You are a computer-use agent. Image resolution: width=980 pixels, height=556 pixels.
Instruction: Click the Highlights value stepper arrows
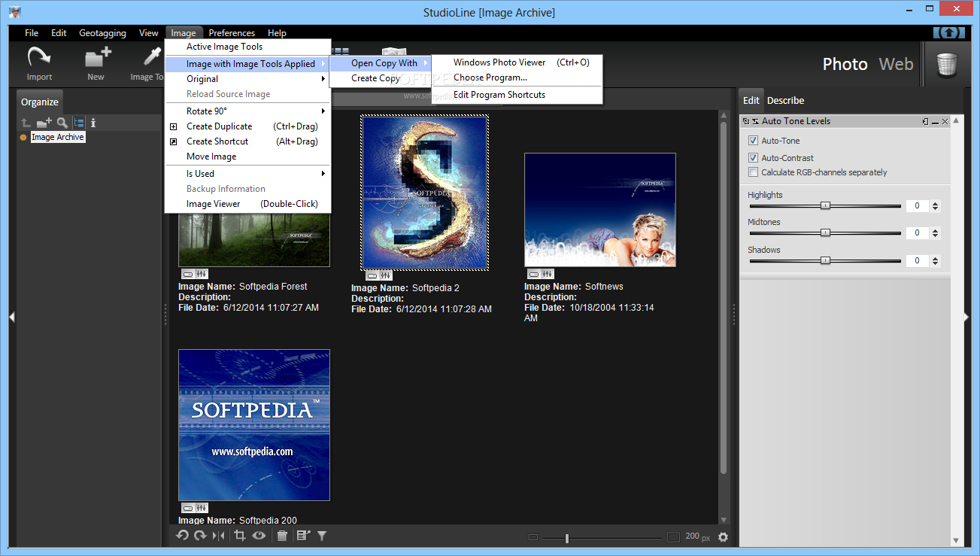tap(935, 206)
